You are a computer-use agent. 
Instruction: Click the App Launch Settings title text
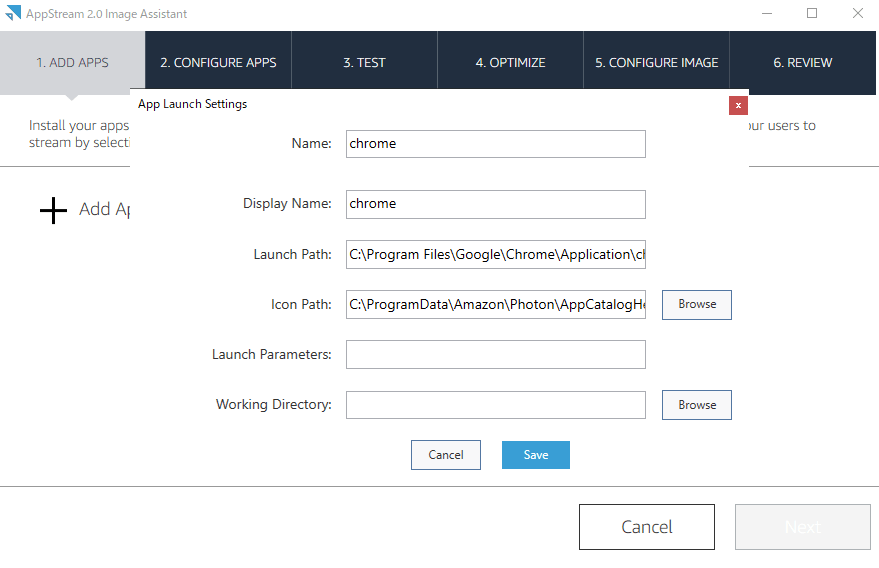(x=192, y=104)
